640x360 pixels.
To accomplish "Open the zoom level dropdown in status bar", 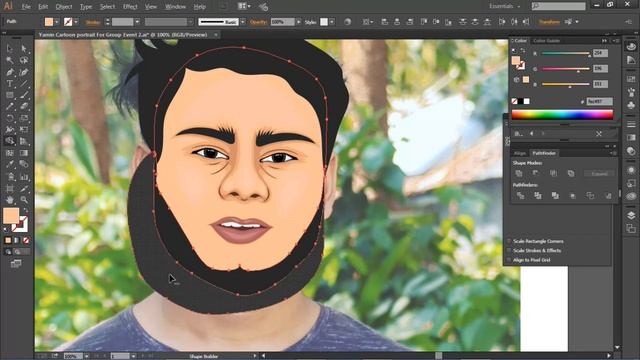I will (x=87, y=356).
